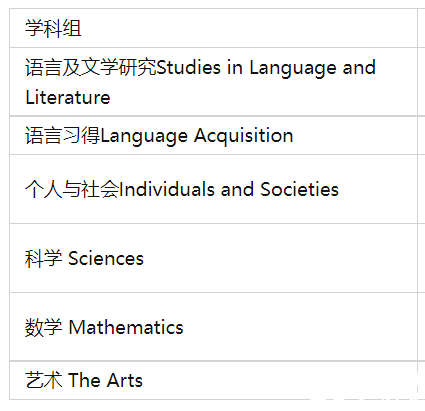The image size is (425, 411).
Task: Select the 艺术 characters
Action: [x=44, y=380]
